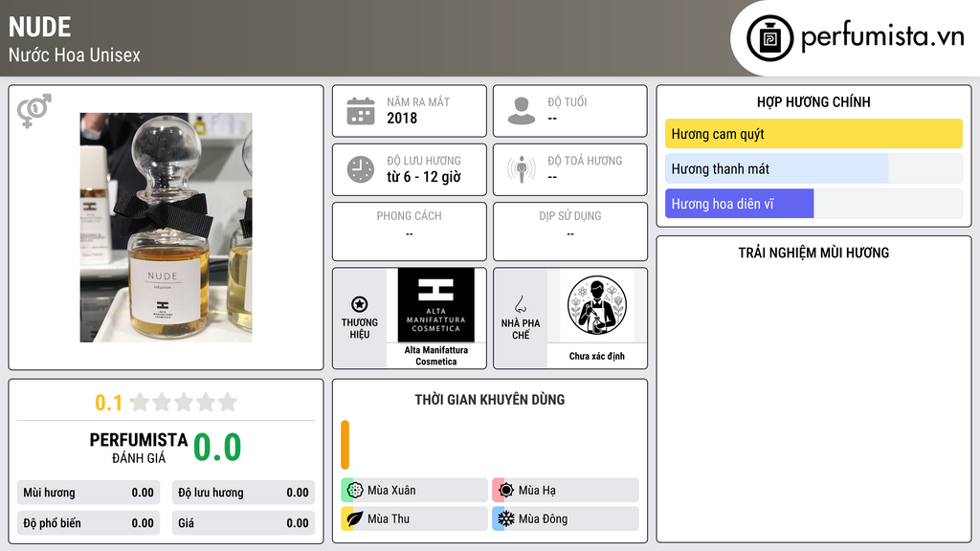Click the perfumista.vn perfume bottle logo icon
This screenshot has width=980, height=551.
pos(769,38)
